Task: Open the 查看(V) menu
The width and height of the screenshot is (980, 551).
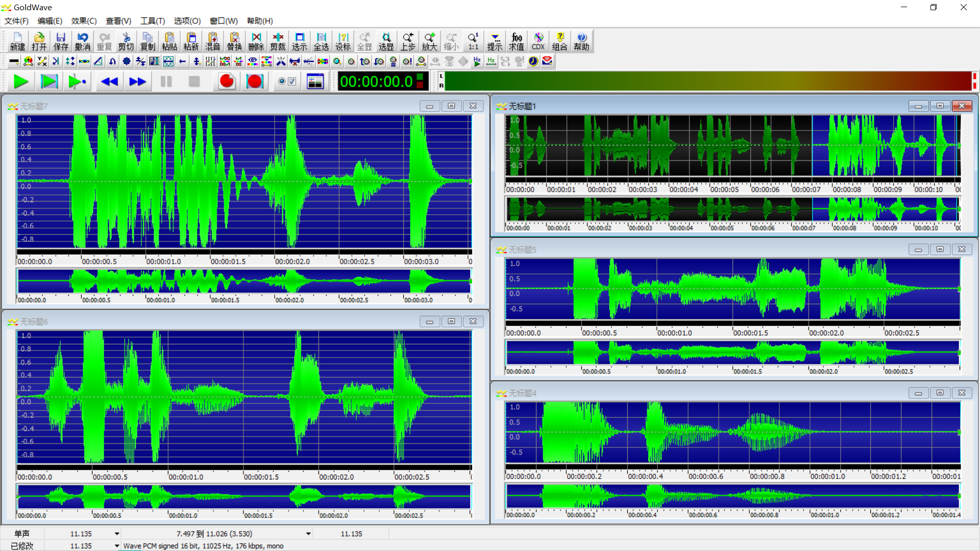Action: [x=118, y=21]
